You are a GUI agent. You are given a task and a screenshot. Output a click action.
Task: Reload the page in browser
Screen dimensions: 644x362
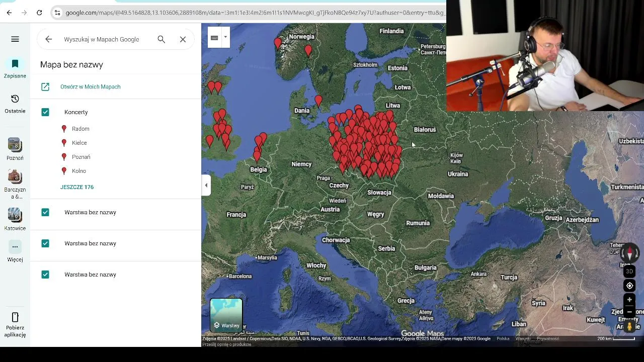pyautogui.click(x=39, y=13)
